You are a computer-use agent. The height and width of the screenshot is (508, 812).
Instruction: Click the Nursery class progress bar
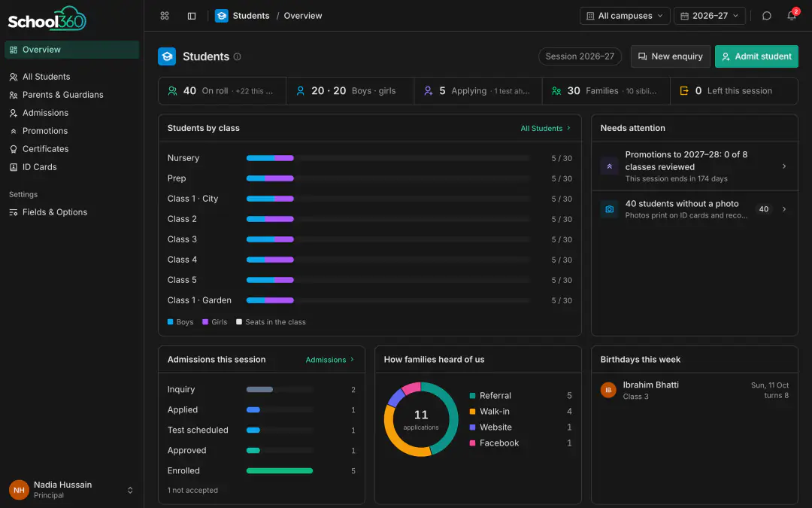[388, 158]
